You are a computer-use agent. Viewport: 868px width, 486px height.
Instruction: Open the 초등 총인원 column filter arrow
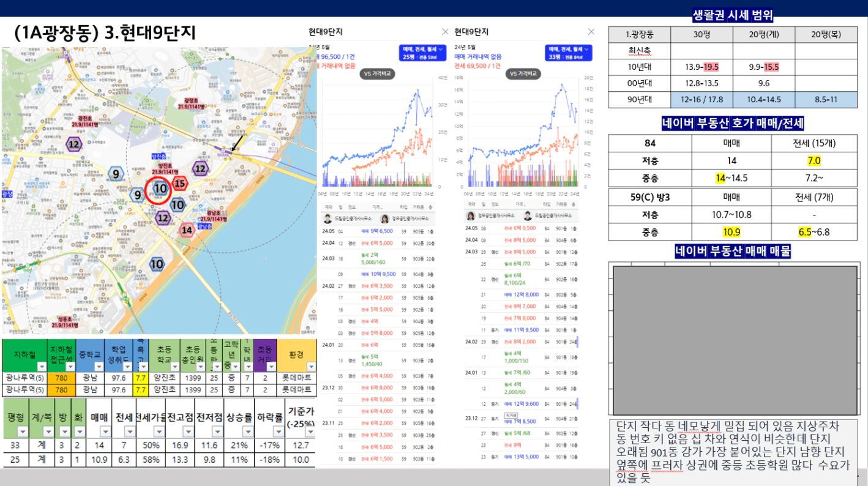click(x=200, y=366)
